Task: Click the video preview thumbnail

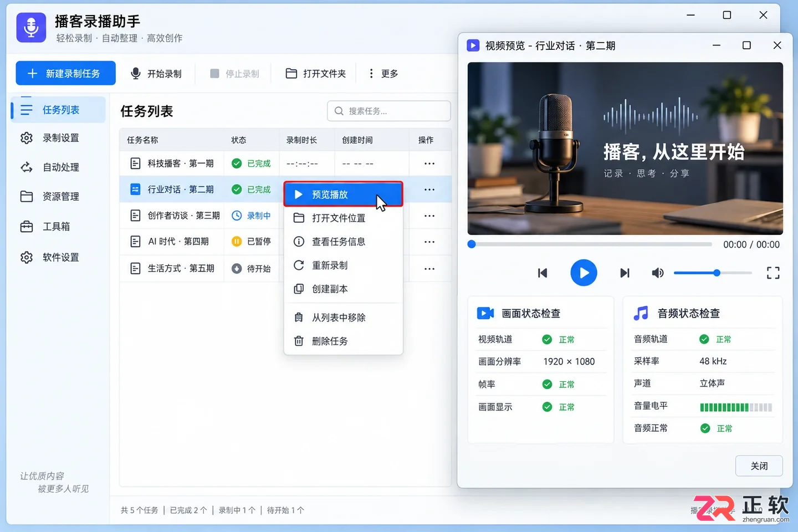Action: (x=625, y=149)
